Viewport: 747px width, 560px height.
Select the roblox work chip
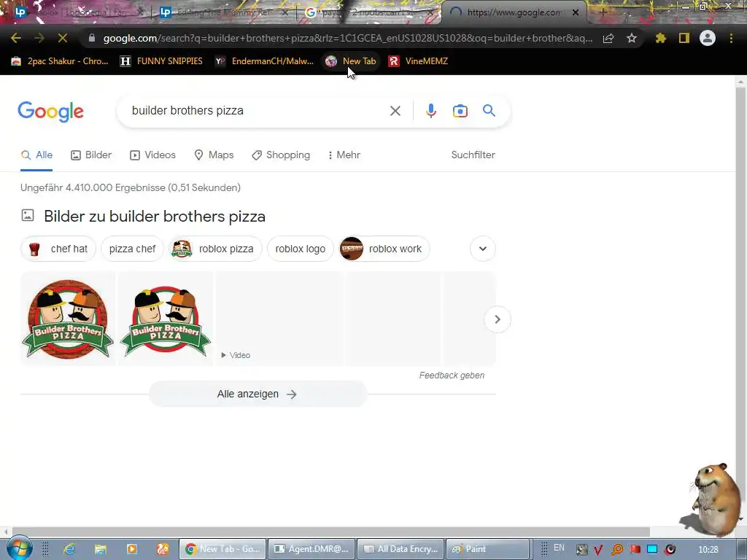[x=384, y=249]
